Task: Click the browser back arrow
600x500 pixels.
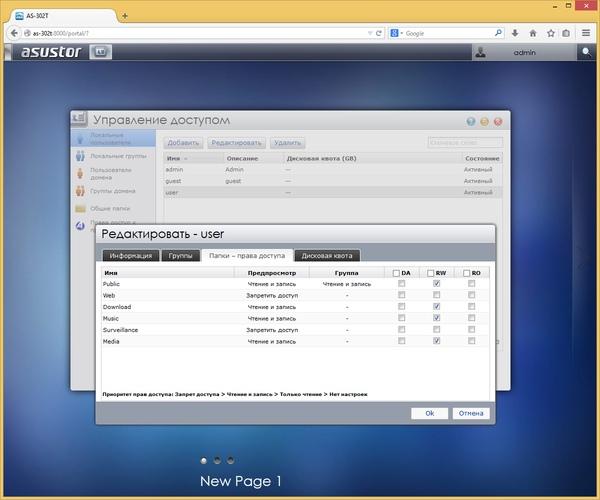Action: point(14,33)
